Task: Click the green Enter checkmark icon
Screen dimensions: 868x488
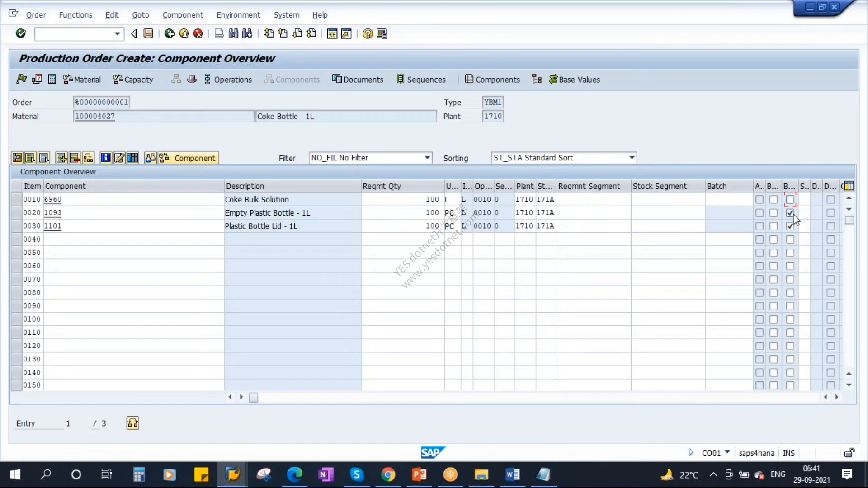Action: coord(21,33)
